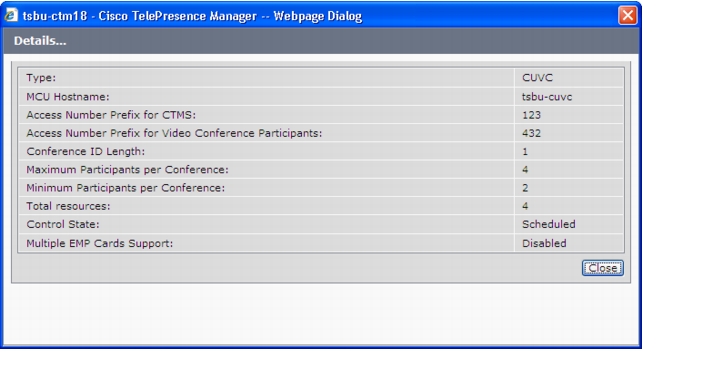The image size is (701, 370).
Task: Select the hostname value 'tsbu-cuvc'
Action: (x=547, y=97)
